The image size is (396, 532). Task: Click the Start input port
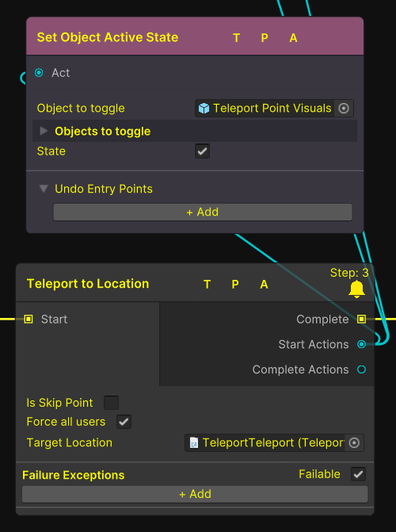[x=29, y=319]
